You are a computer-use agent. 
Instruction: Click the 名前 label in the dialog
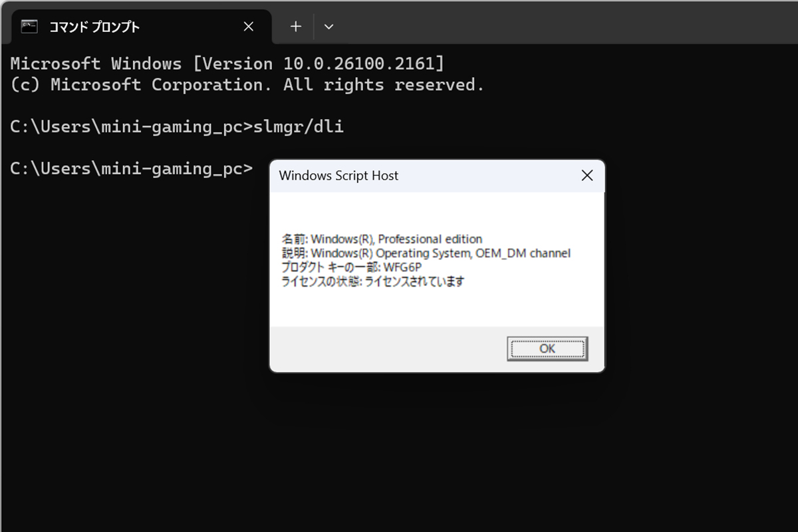point(293,239)
